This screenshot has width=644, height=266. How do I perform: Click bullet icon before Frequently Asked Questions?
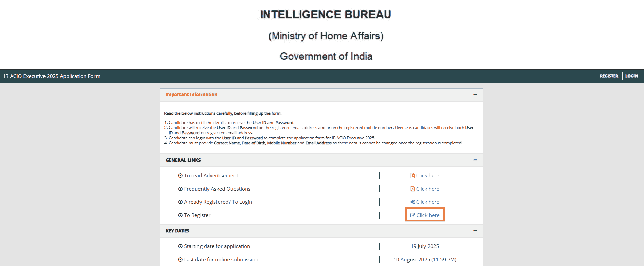point(180,189)
